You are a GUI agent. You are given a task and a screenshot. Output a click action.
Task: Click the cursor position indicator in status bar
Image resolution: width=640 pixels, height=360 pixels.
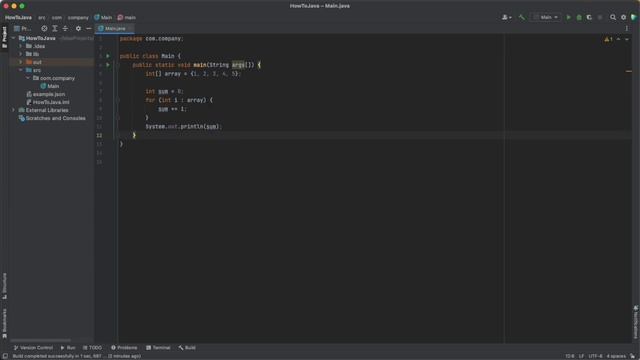(570, 356)
